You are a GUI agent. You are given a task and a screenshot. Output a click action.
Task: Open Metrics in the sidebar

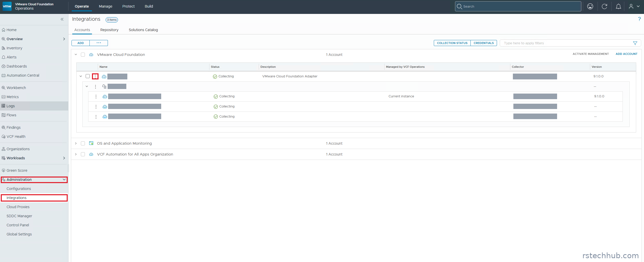(34, 97)
